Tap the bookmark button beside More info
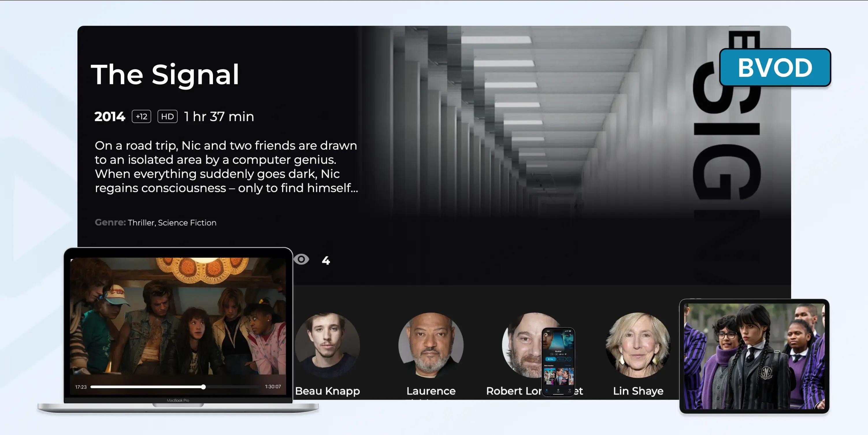Viewport: 868px width, 435px height. coord(569,359)
